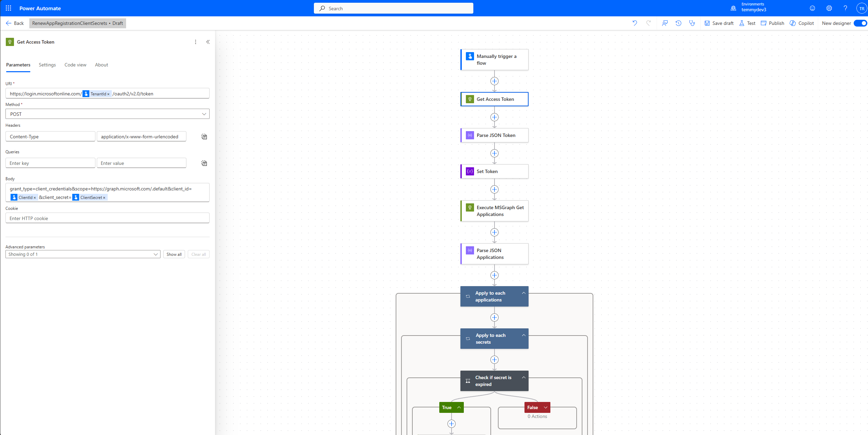The image size is (868, 435).
Task: Remove the ClientId token from Body
Action: tap(35, 198)
